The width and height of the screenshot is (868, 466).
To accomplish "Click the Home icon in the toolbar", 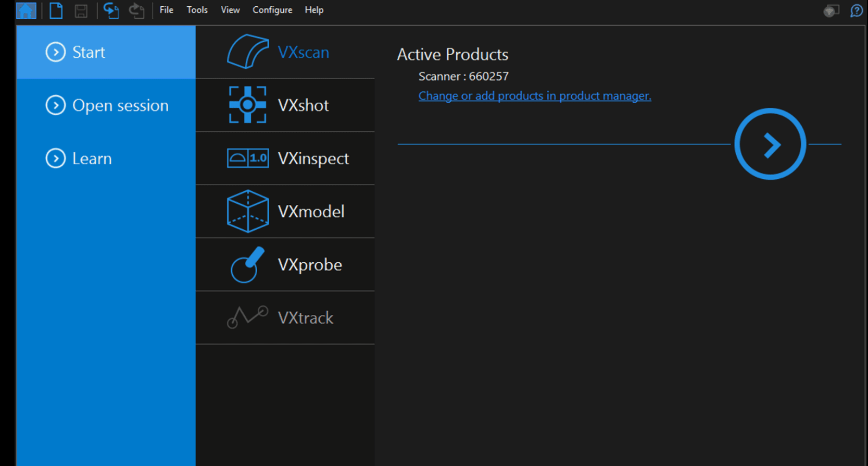I will tap(26, 10).
